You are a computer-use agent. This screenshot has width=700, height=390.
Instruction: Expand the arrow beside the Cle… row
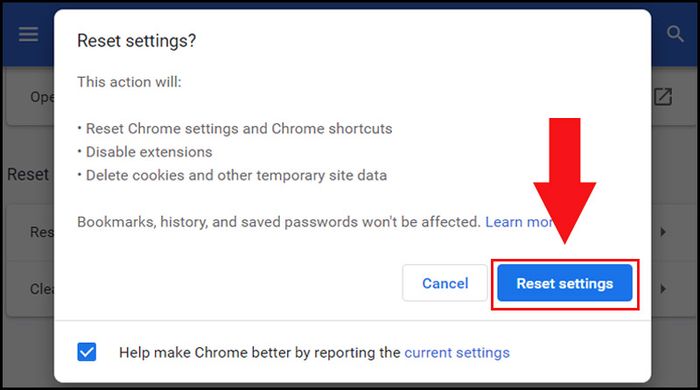[x=663, y=289]
